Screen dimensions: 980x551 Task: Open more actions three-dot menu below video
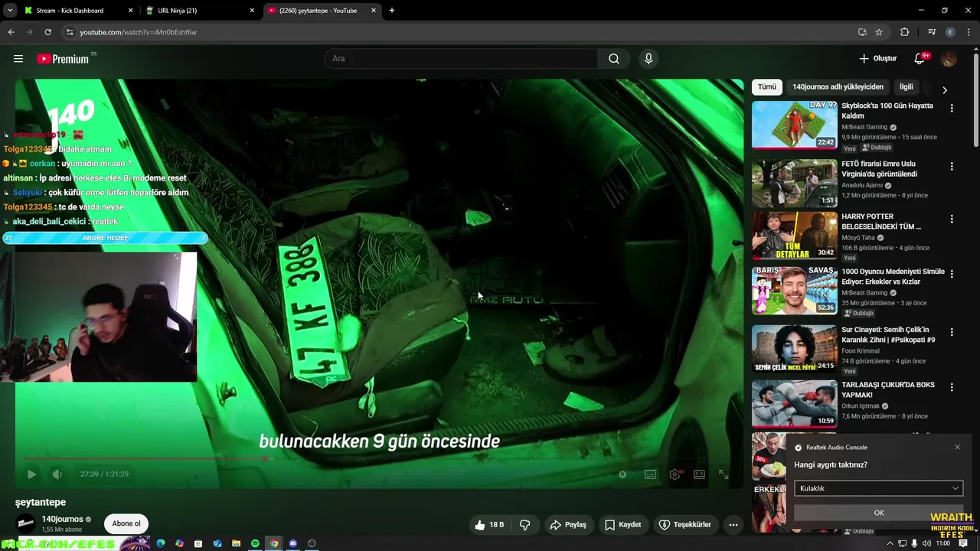coord(733,525)
